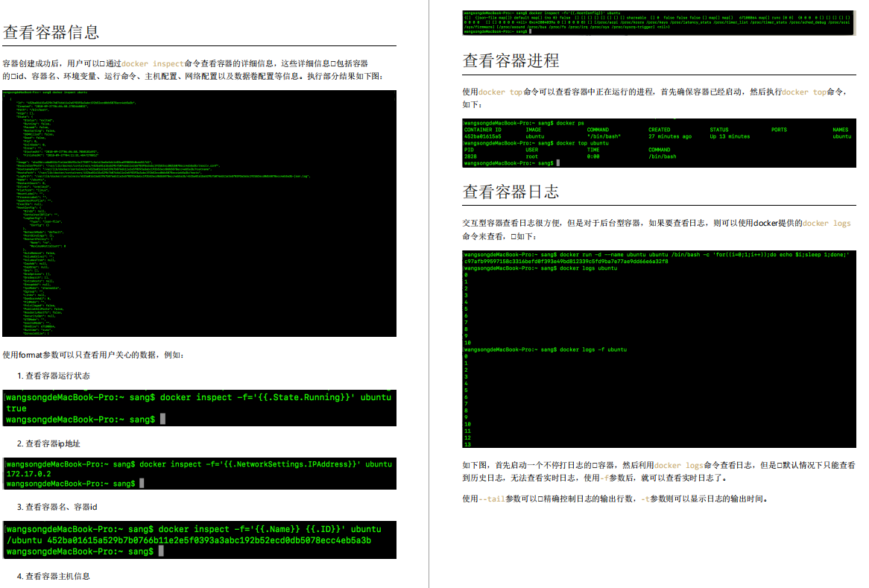Image resolution: width=869 pixels, height=588 pixels.
Task: Select the inline code docker inspect in first paragraph
Action: click(x=152, y=64)
